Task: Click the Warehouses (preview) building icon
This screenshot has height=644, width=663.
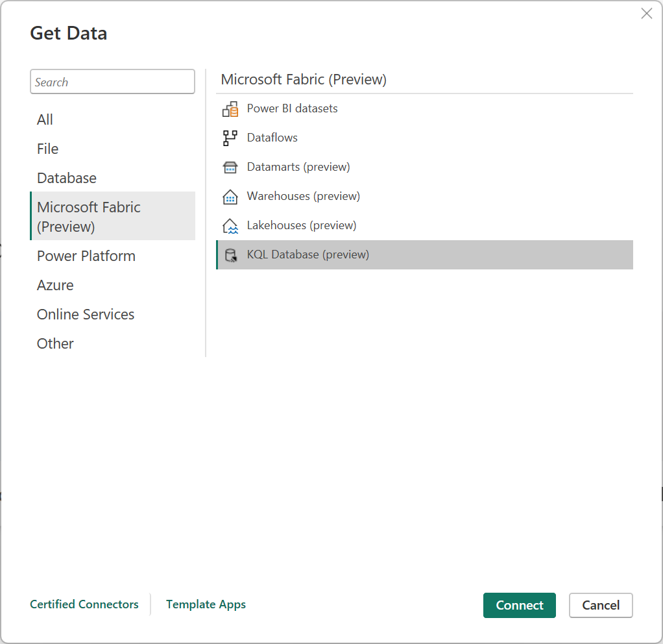Action: click(230, 196)
